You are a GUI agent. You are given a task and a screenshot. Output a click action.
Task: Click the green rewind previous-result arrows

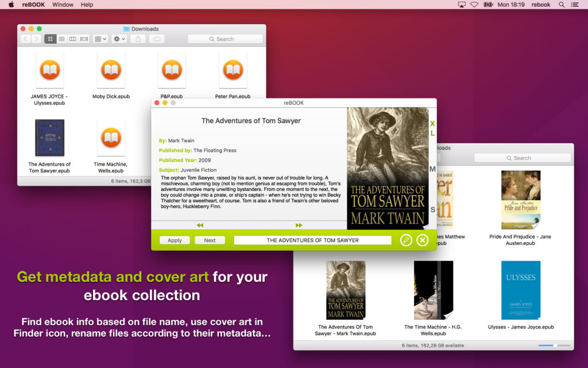(200, 225)
